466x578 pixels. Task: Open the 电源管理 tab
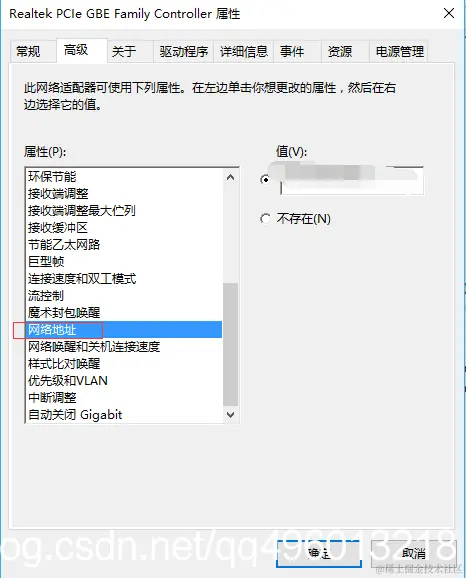tap(399, 51)
